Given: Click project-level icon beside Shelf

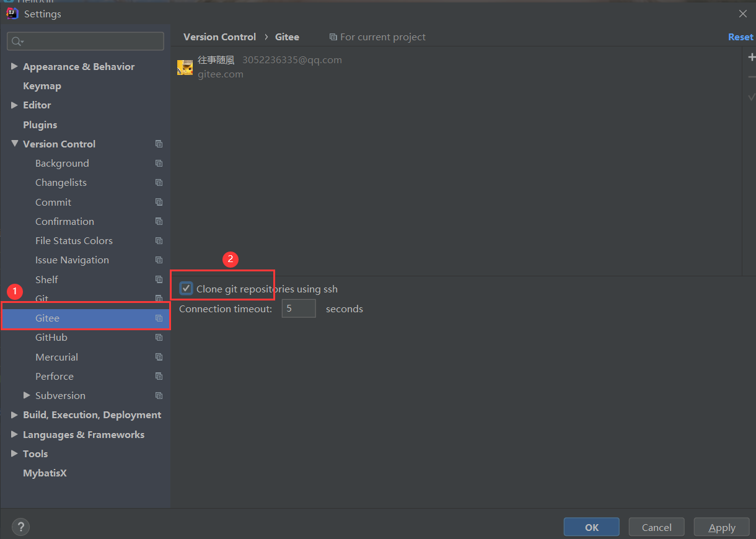Looking at the screenshot, I should (159, 279).
